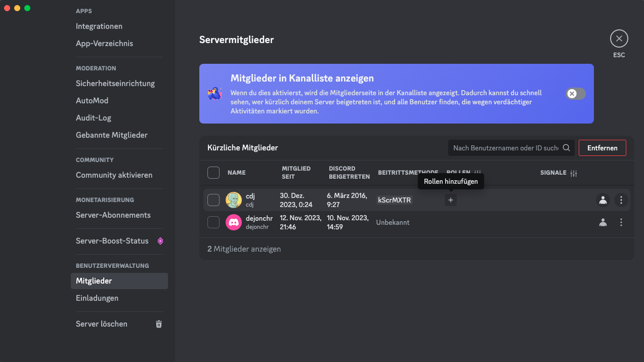The width and height of the screenshot is (644, 362).
Task: Open cdj's member profile icon
Action: [603, 200]
